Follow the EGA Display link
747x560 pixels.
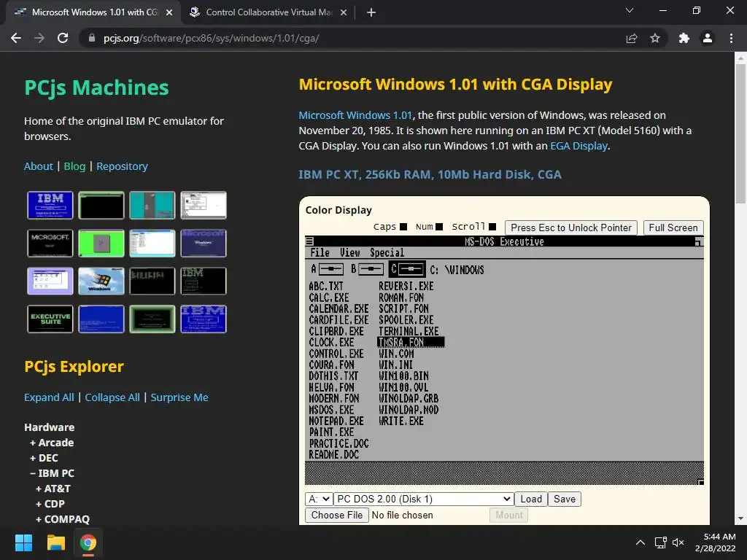point(578,146)
